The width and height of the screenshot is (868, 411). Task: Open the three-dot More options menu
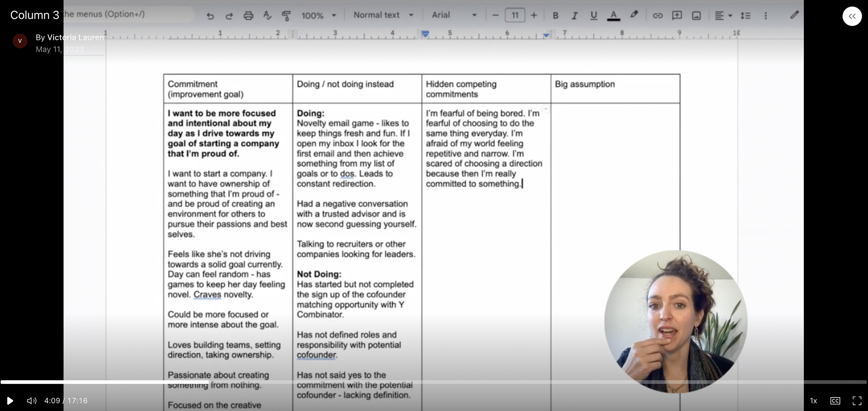coord(765,15)
